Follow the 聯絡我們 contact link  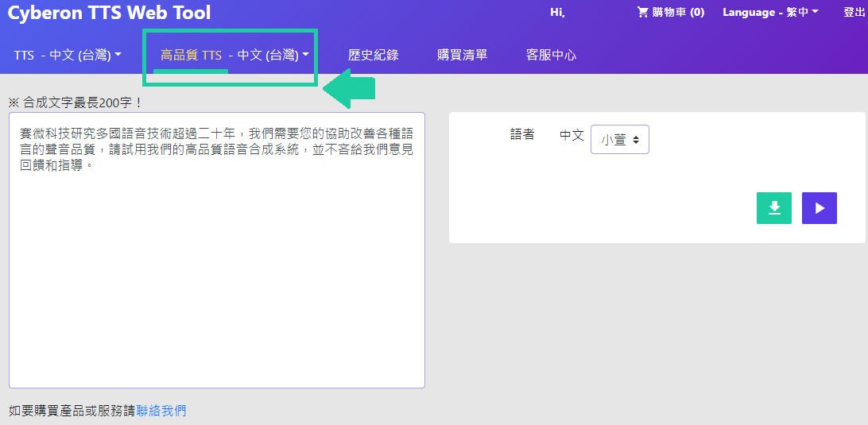tap(161, 411)
